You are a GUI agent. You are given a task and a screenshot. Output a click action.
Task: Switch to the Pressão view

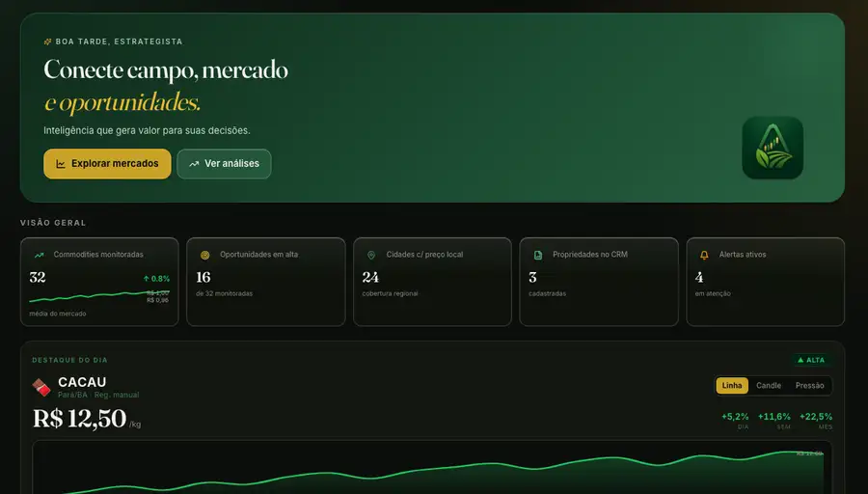click(809, 385)
